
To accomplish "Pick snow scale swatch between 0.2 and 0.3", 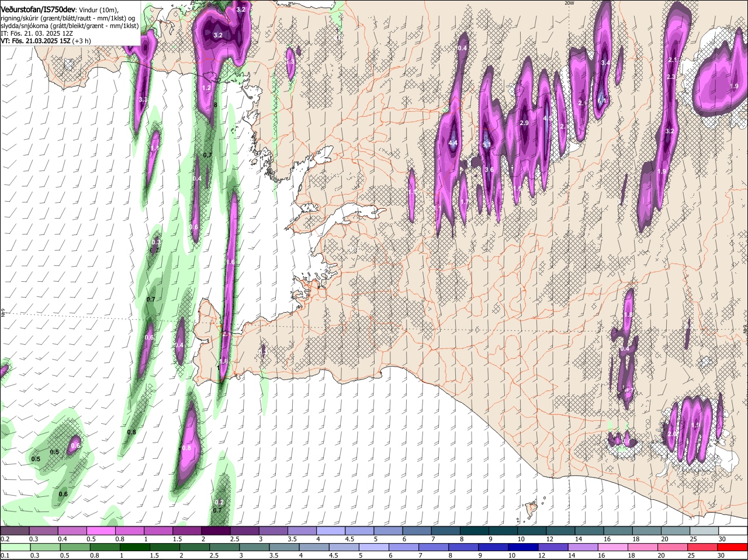I will 15,531.
